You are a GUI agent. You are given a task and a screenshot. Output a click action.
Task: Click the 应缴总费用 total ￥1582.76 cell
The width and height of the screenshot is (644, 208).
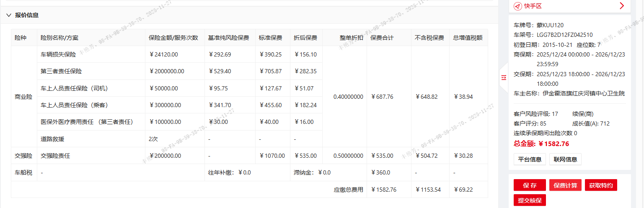[383, 190]
